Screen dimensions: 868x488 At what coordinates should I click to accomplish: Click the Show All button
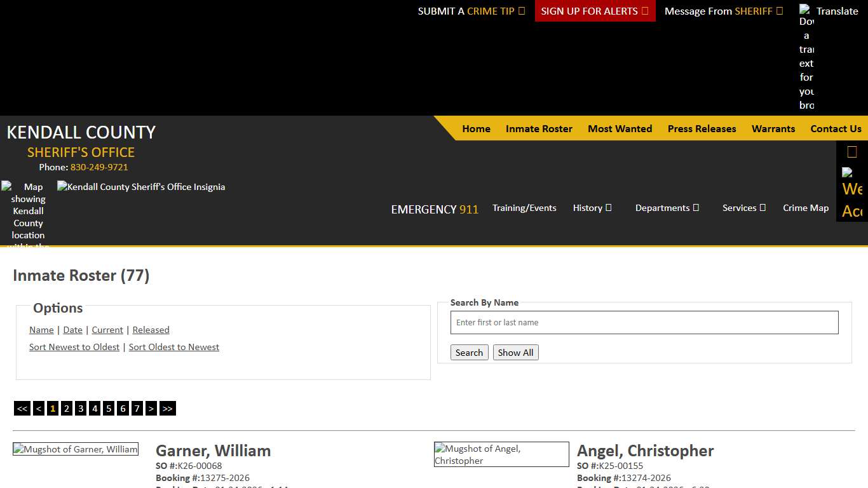tap(515, 352)
